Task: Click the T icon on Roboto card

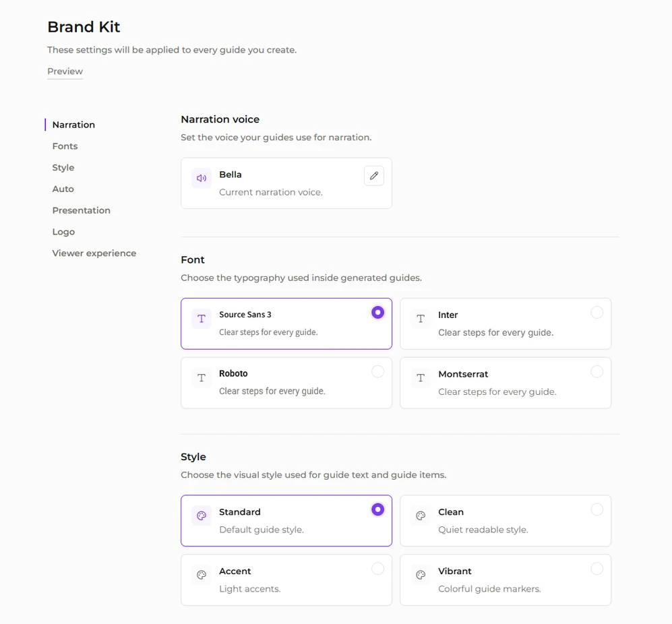Action: click(202, 378)
